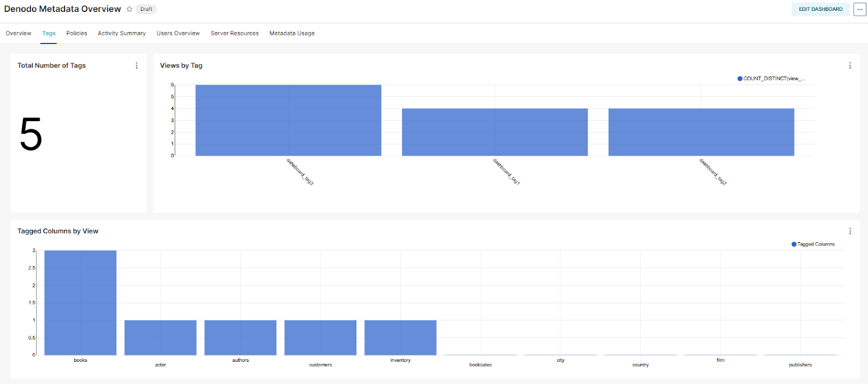868x384 pixels.
Task: Switch to the Overview tab
Action: pos(18,33)
